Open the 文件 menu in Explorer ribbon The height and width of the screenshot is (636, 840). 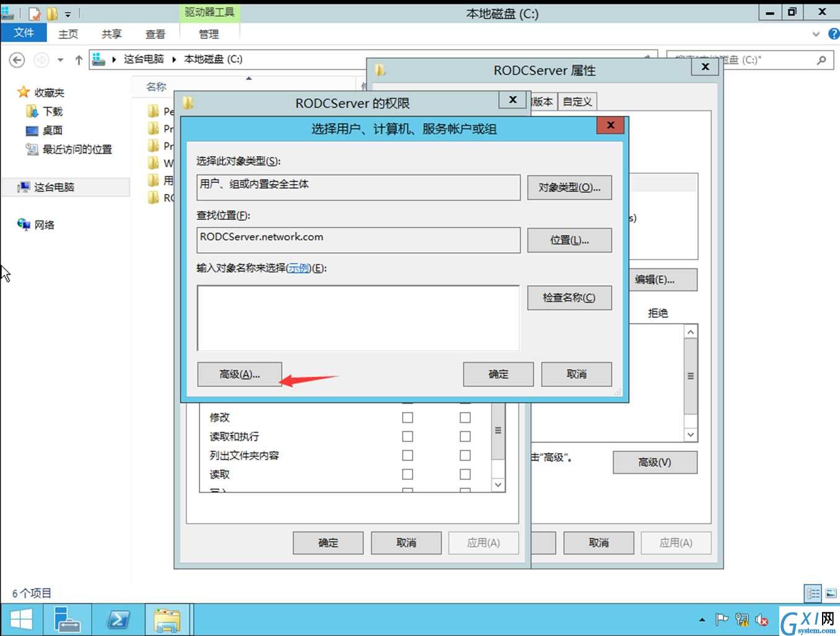pyautogui.click(x=24, y=33)
